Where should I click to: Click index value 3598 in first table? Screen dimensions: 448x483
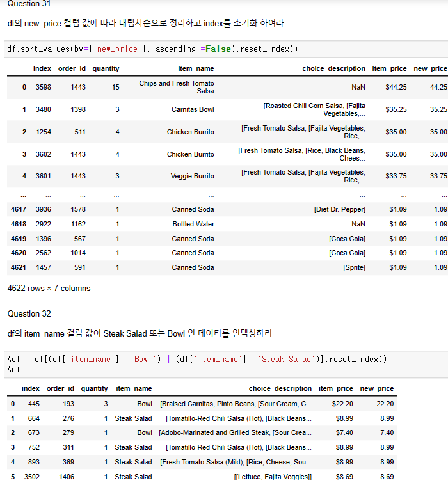coord(43,87)
